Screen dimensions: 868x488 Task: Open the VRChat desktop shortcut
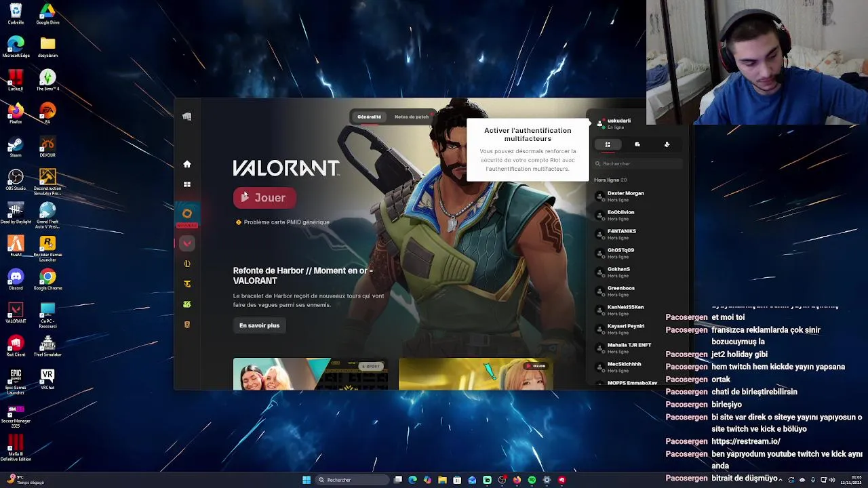tap(47, 379)
